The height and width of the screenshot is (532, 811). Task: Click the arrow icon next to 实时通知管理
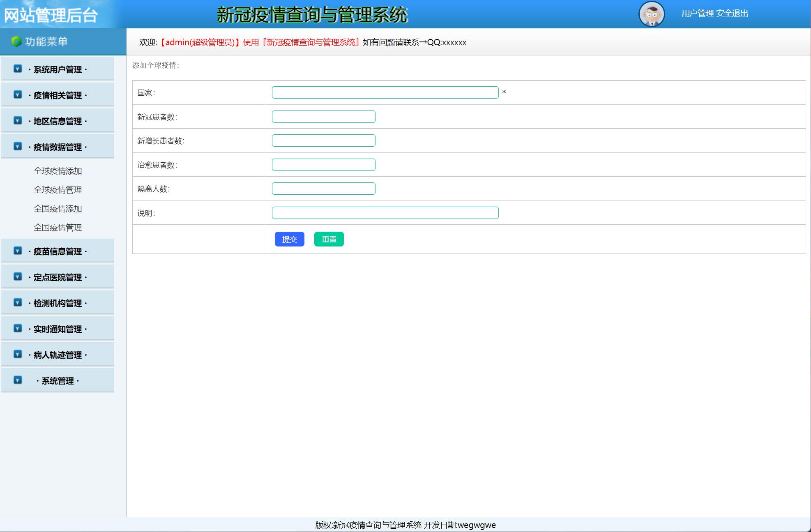[x=17, y=329]
